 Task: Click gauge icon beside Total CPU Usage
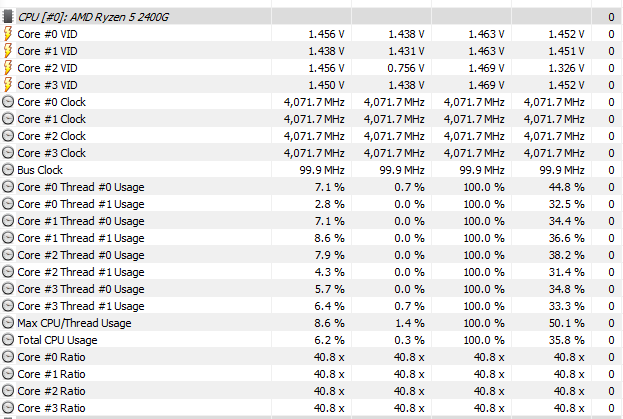(8, 340)
